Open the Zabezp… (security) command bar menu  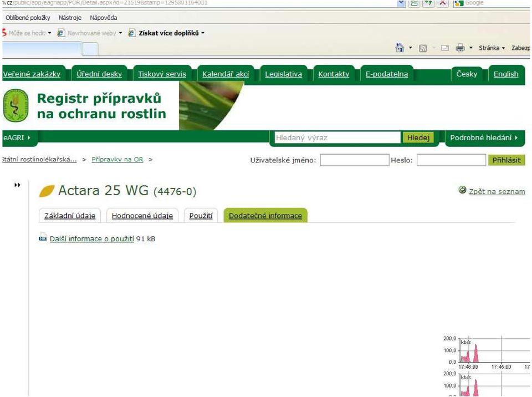point(520,48)
